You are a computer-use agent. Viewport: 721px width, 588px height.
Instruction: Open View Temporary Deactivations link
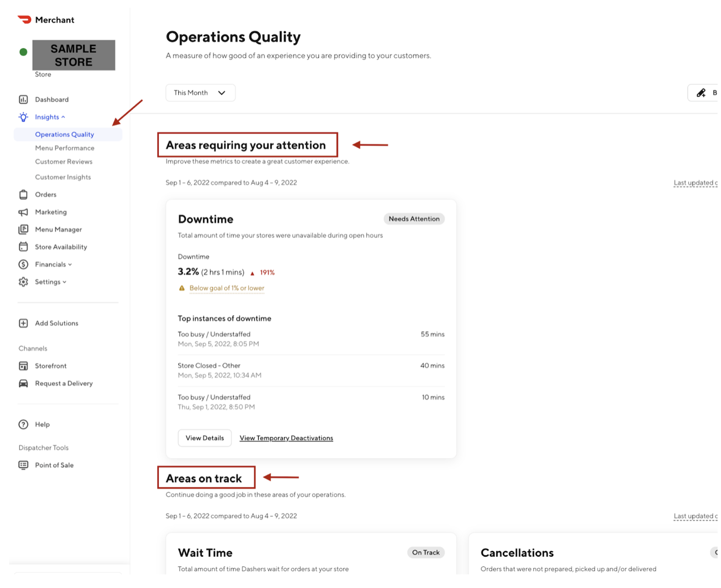click(286, 438)
